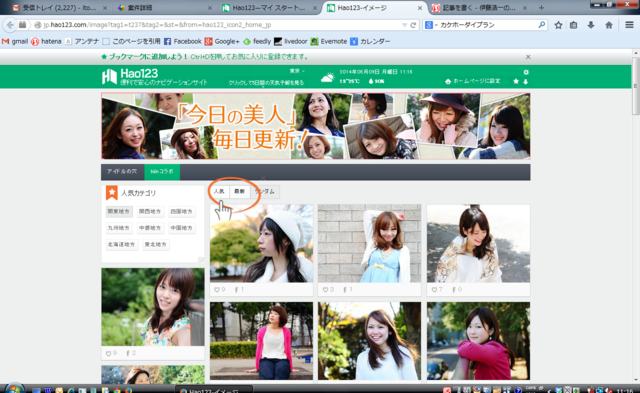Switch to the 案件詳細 browser tab
The height and width of the screenshot is (393, 640).
pos(165,8)
